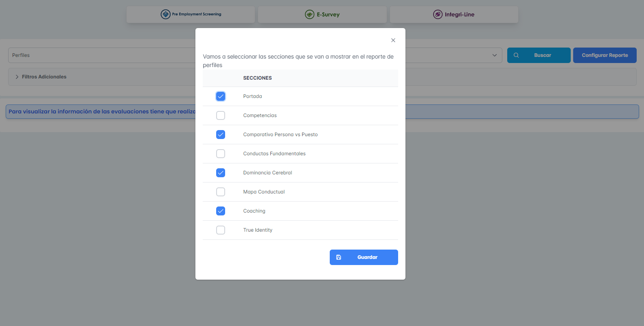Uncheck the Portada section checkbox
This screenshot has height=326, width=644.
[221, 96]
